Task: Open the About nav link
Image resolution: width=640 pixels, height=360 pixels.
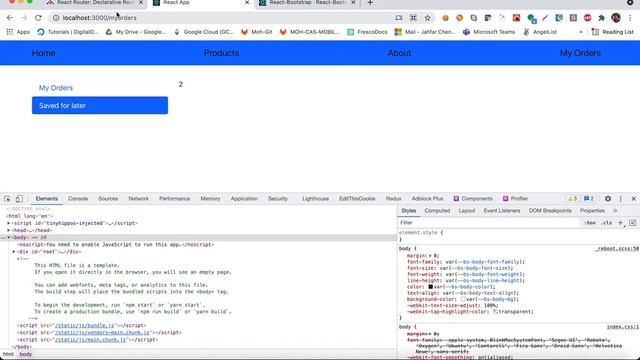Action: 399,53
